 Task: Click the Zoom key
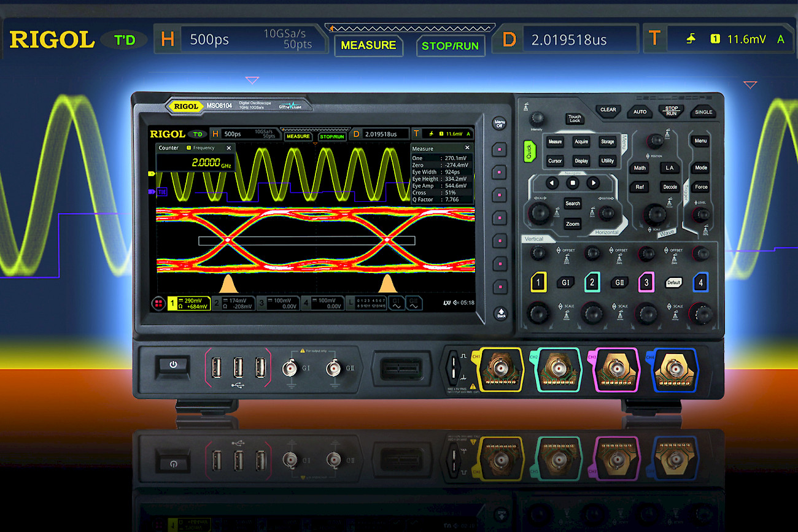pos(573,224)
